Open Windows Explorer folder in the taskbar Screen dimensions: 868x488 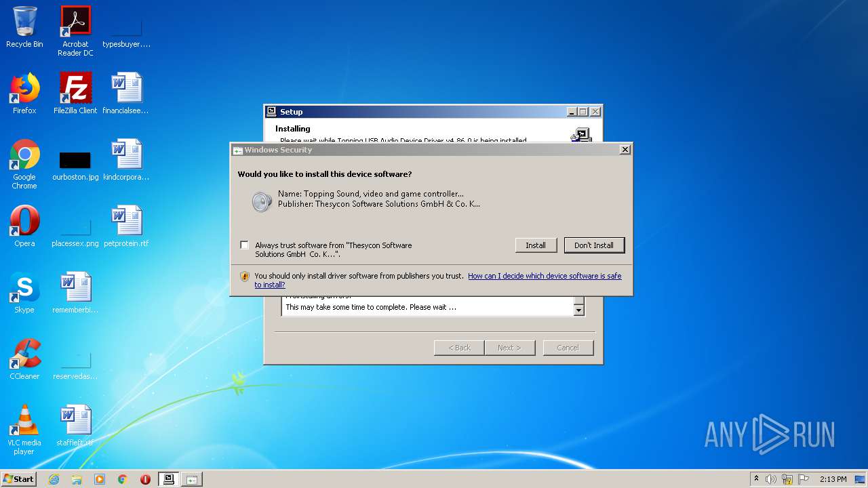tap(77, 479)
